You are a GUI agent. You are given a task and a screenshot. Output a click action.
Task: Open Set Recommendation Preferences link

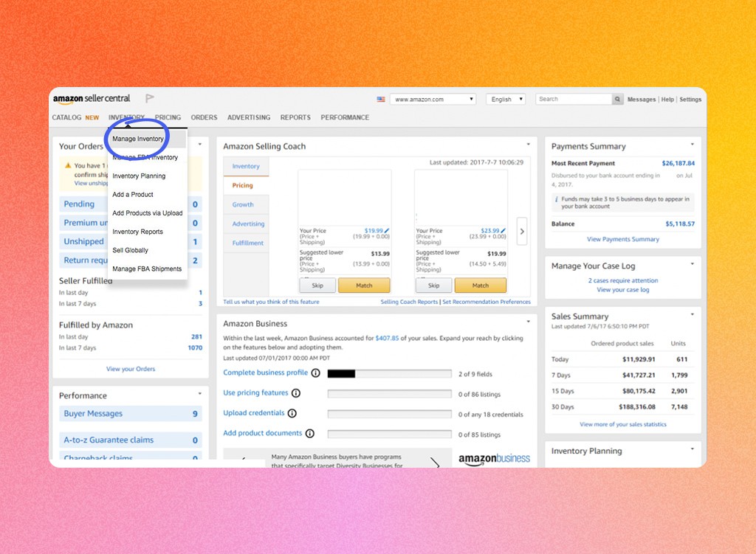487,302
